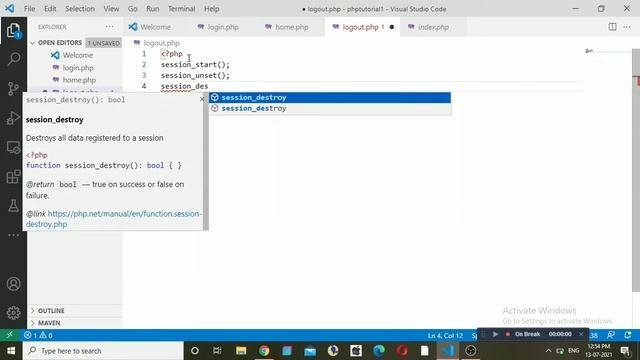640x360 pixels.
Task: Click ENG language indicator in tray
Action: [x=573, y=351]
